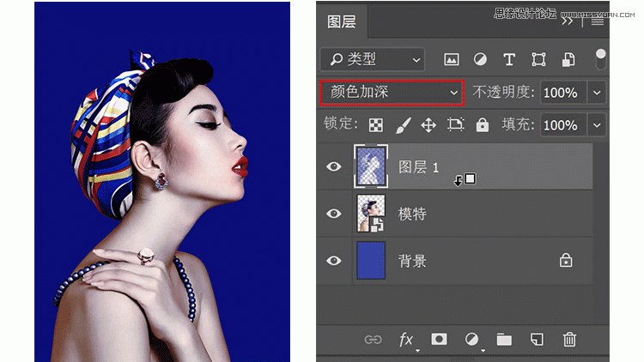This screenshot has height=362, width=644.
Task: Lock transparent pixels icon
Action: tap(376, 125)
